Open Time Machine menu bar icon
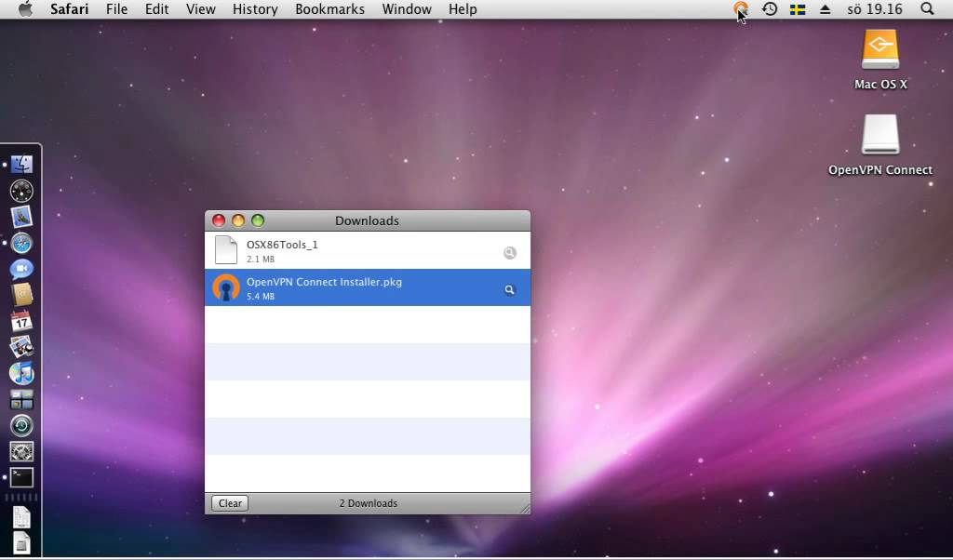Screen dimensions: 953x560 coord(770,9)
